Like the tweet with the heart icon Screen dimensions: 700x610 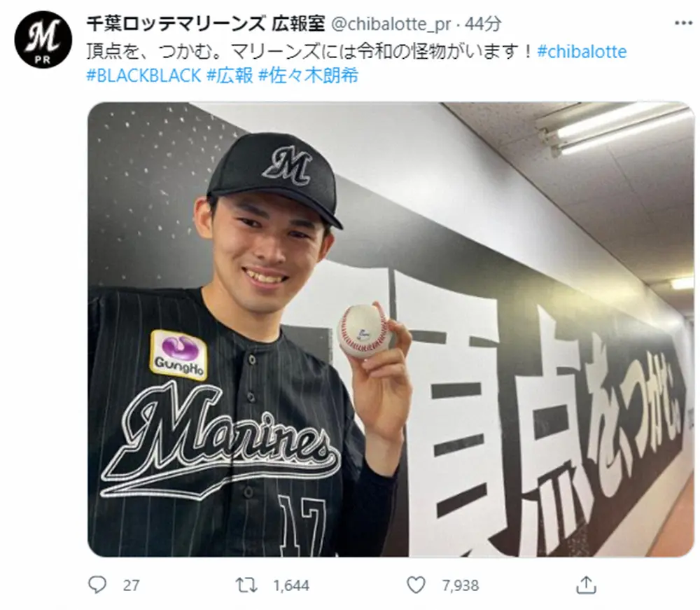coord(416,585)
